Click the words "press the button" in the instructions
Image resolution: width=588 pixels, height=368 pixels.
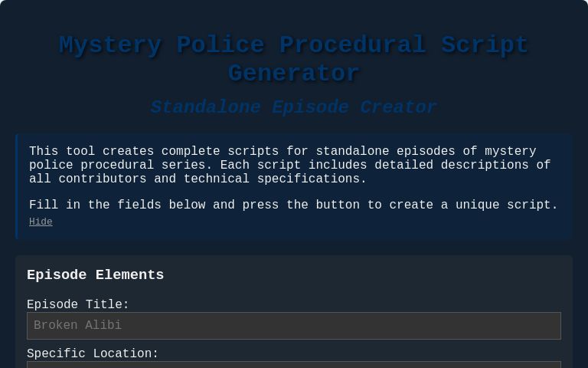click(301, 205)
